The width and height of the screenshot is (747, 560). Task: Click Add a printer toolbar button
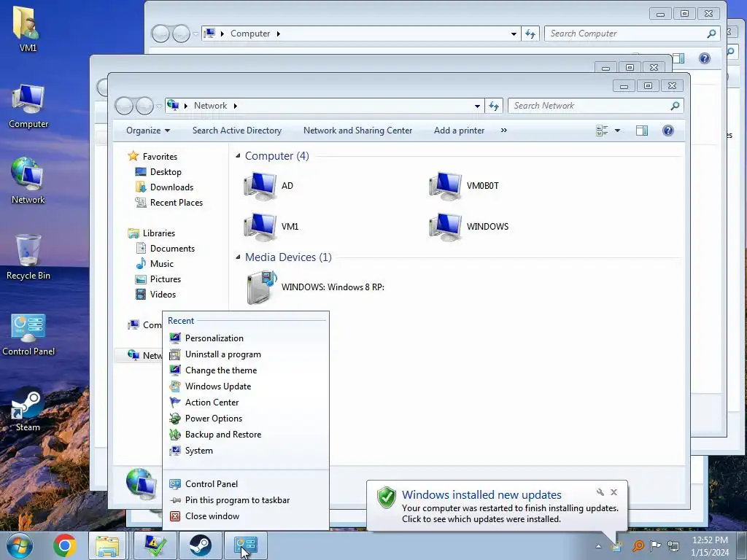pos(460,131)
